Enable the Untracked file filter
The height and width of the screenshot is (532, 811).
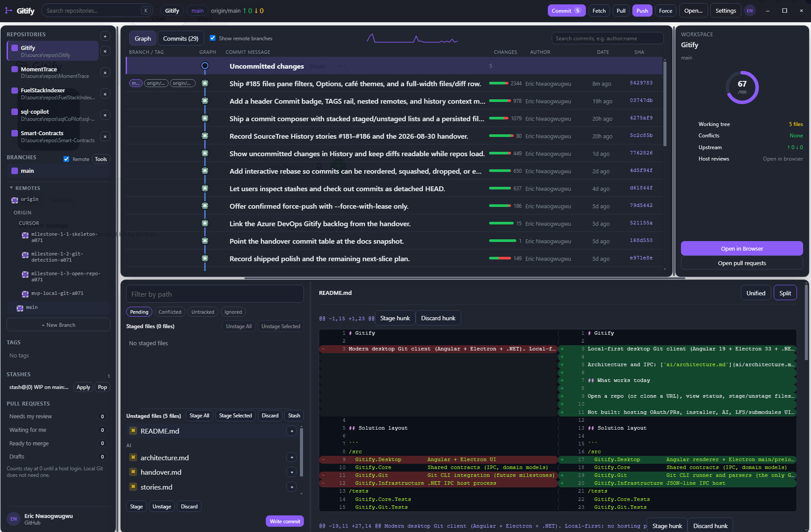[203, 312]
